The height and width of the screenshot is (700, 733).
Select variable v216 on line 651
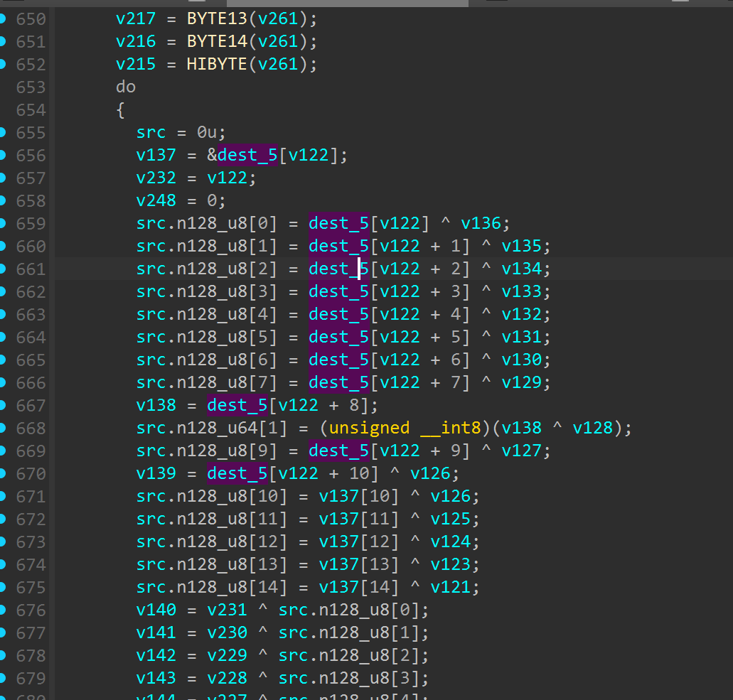(136, 42)
